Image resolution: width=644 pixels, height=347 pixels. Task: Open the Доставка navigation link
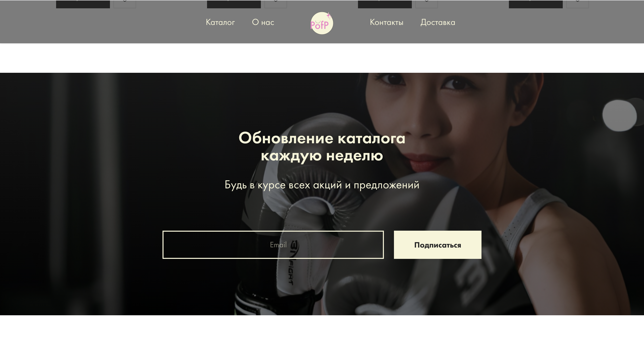pyautogui.click(x=438, y=22)
